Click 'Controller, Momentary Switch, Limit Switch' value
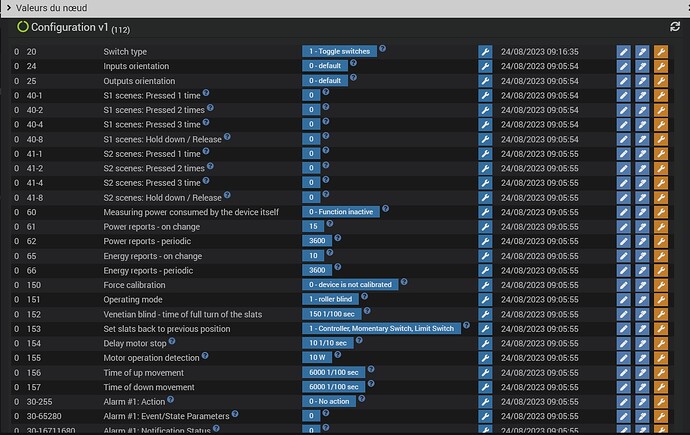The image size is (690, 435). tap(382, 329)
